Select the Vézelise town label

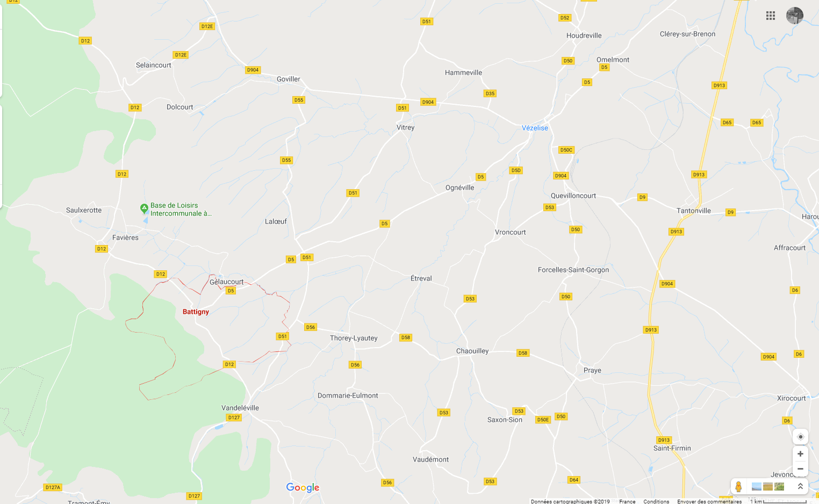[x=535, y=128]
